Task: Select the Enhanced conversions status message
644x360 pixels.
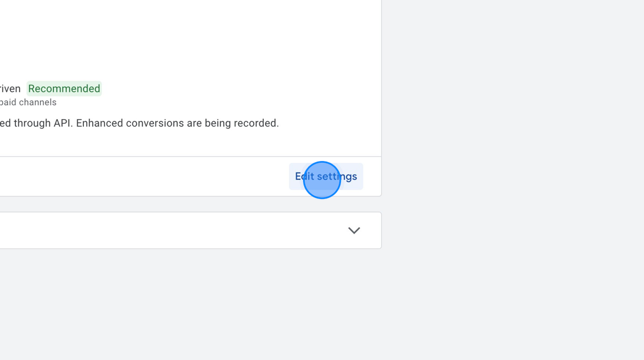Action: [139, 122]
